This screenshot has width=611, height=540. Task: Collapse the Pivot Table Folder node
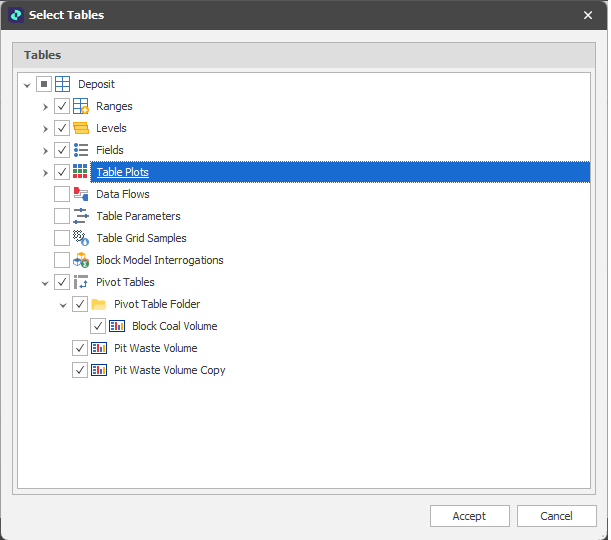point(62,304)
